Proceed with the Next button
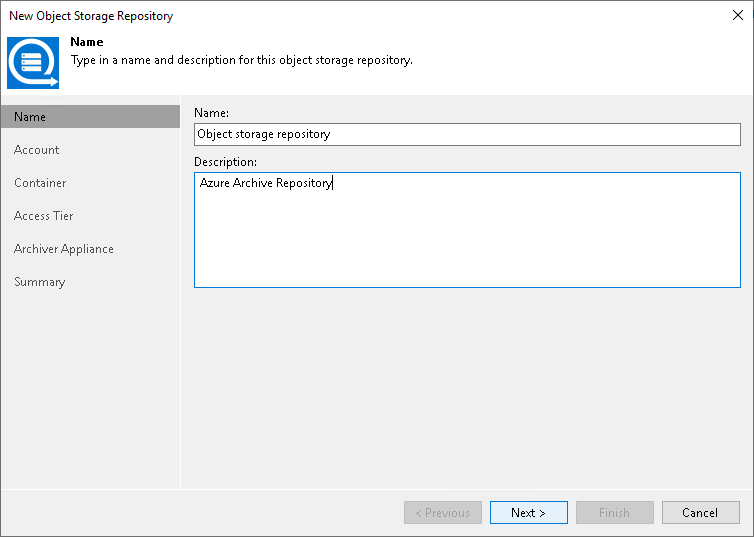The width and height of the screenshot is (754, 537). point(528,512)
